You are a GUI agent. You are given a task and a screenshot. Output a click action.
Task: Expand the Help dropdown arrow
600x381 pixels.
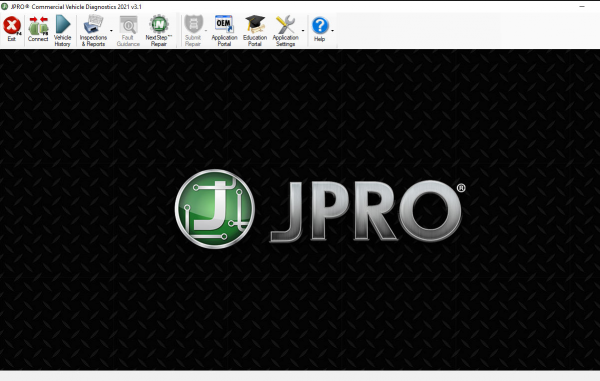click(x=333, y=31)
